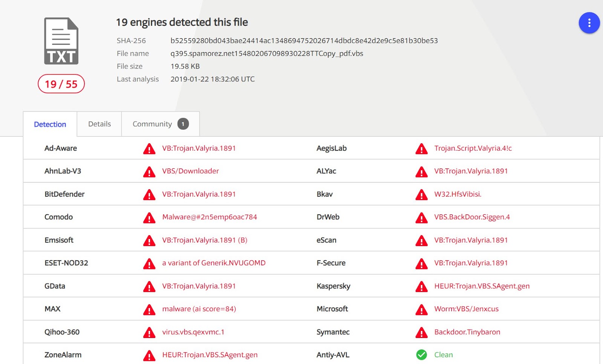Click the warning icon for DrWeb
This screenshot has height=364, width=603.
tap(421, 218)
